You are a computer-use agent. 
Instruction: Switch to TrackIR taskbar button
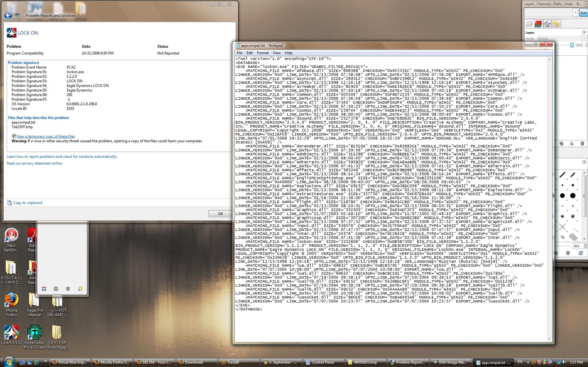240,362
